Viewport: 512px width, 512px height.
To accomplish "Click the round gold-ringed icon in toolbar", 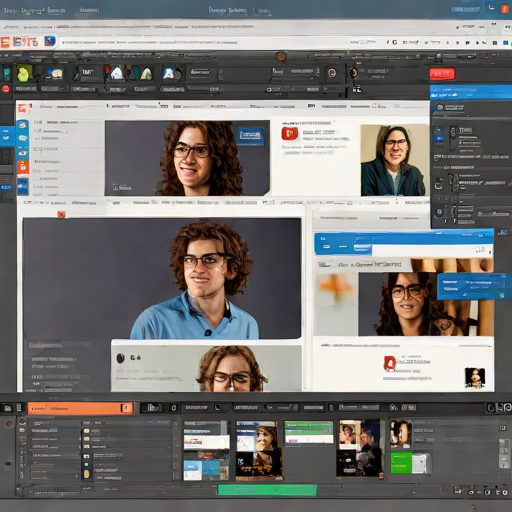I will tap(353, 72).
